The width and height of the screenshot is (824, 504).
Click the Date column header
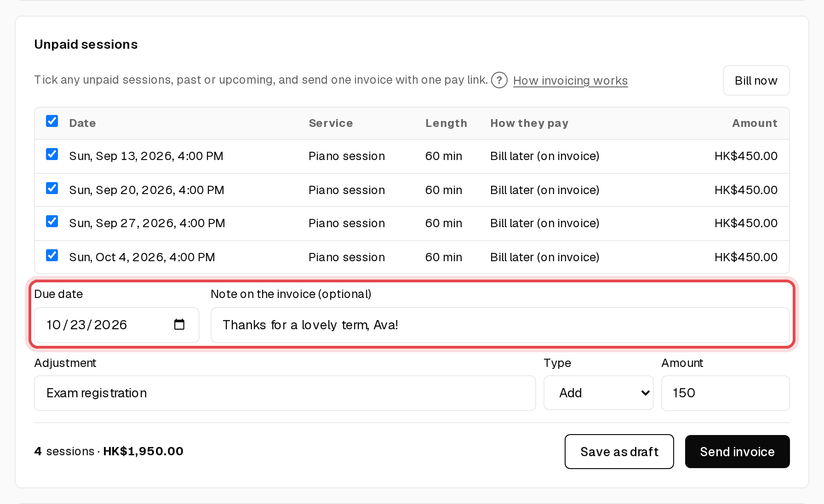click(82, 123)
